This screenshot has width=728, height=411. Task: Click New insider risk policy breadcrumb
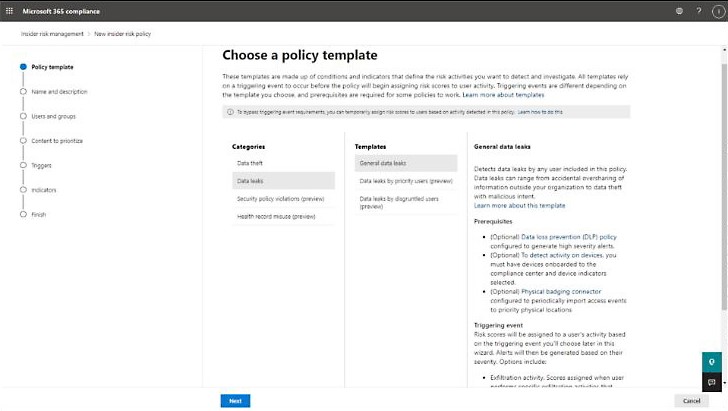click(123, 34)
